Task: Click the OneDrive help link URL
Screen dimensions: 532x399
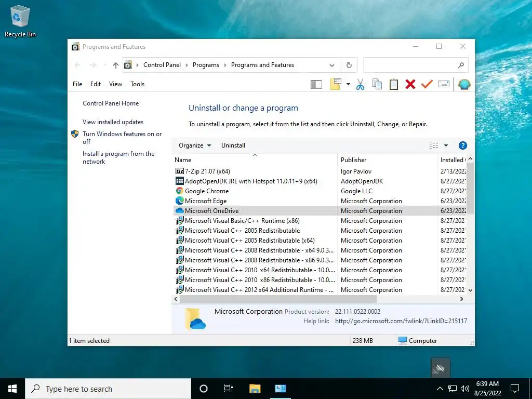Action: pos(401,321)
